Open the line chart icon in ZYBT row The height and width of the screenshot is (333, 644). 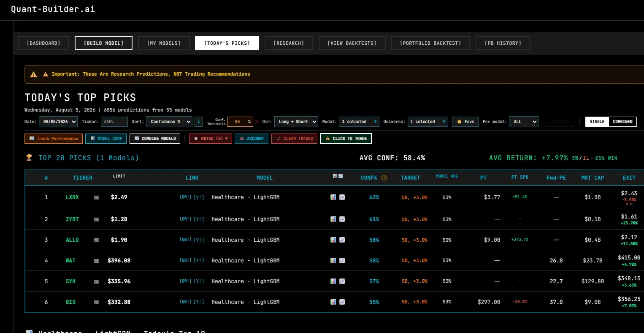click(342, 219)
